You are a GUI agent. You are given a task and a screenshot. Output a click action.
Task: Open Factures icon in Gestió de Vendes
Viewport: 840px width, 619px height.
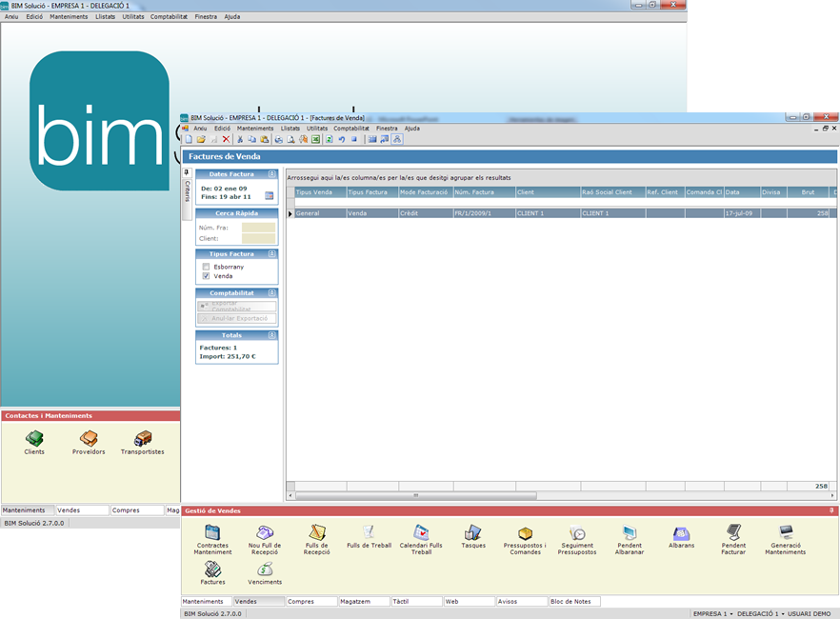pos(212,572)
